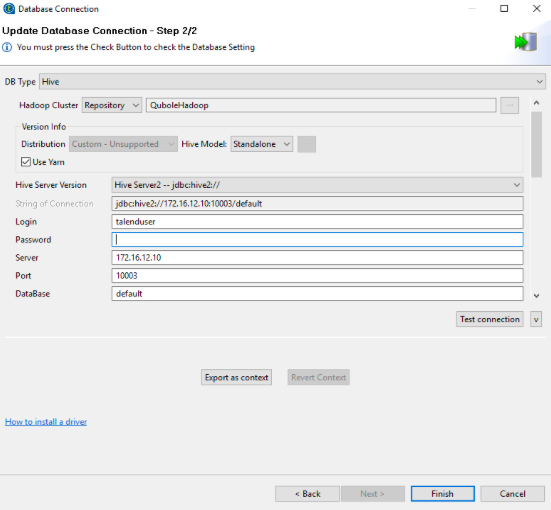The height and width of the screenshot is (510, 551).
Task: Click the vertical scrollbar thumb of settings panel
Action: click(x=536, y=144)
